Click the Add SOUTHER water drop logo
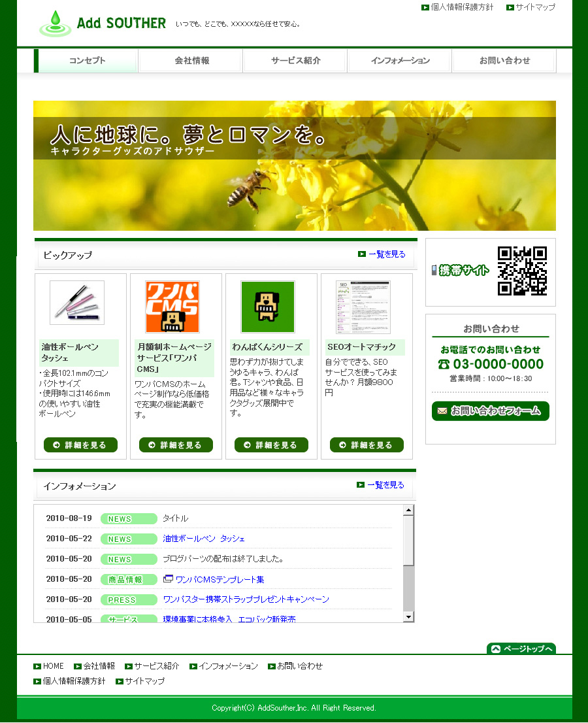 point(55,23)
